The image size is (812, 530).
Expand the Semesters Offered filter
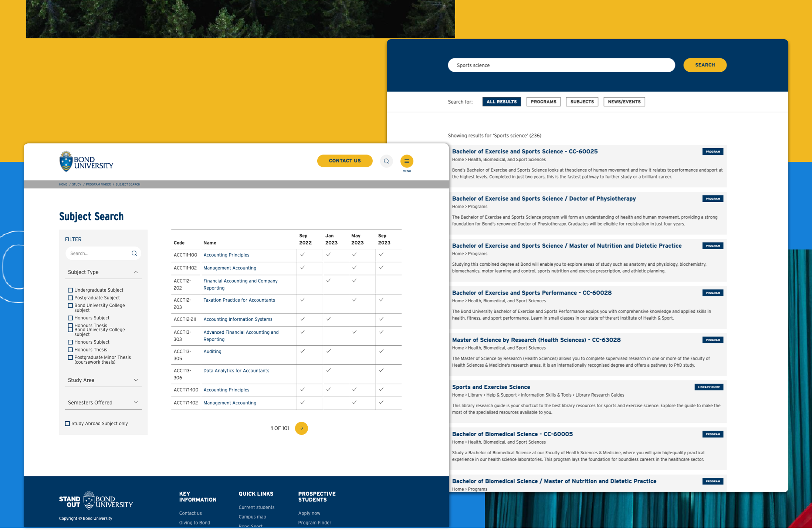[x=136, y=402]
